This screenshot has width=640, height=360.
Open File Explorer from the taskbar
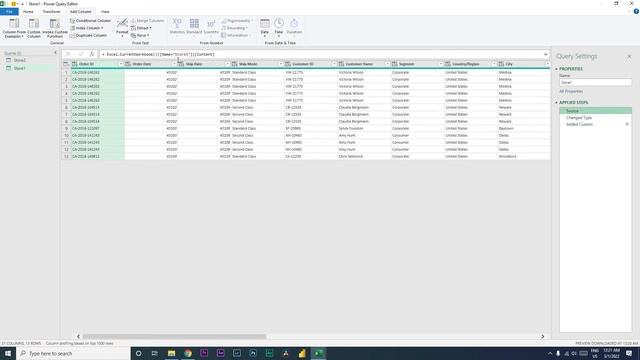coord(171,353)
